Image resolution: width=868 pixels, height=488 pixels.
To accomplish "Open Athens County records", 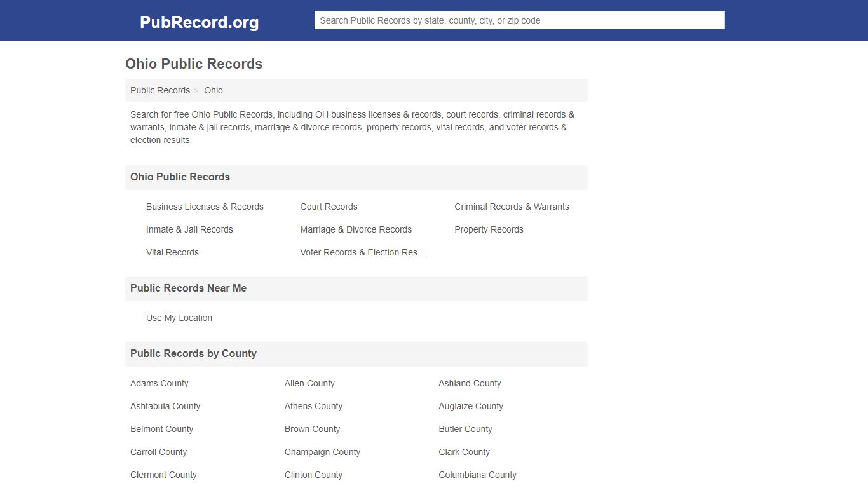I will (x=313, y=406).
